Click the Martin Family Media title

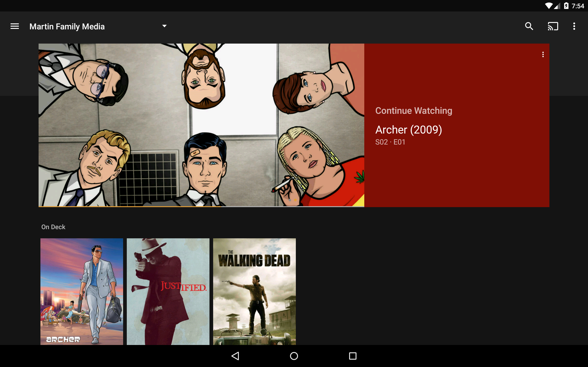click(67, 26)
